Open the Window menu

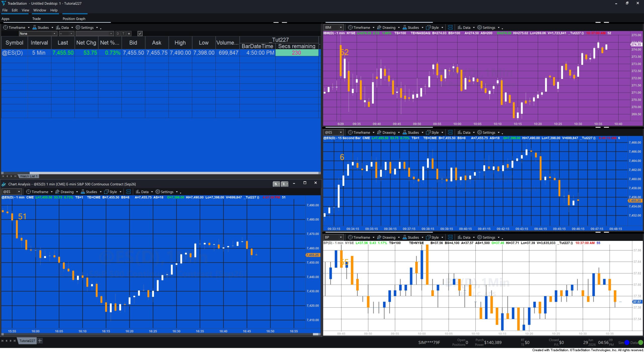40,10
